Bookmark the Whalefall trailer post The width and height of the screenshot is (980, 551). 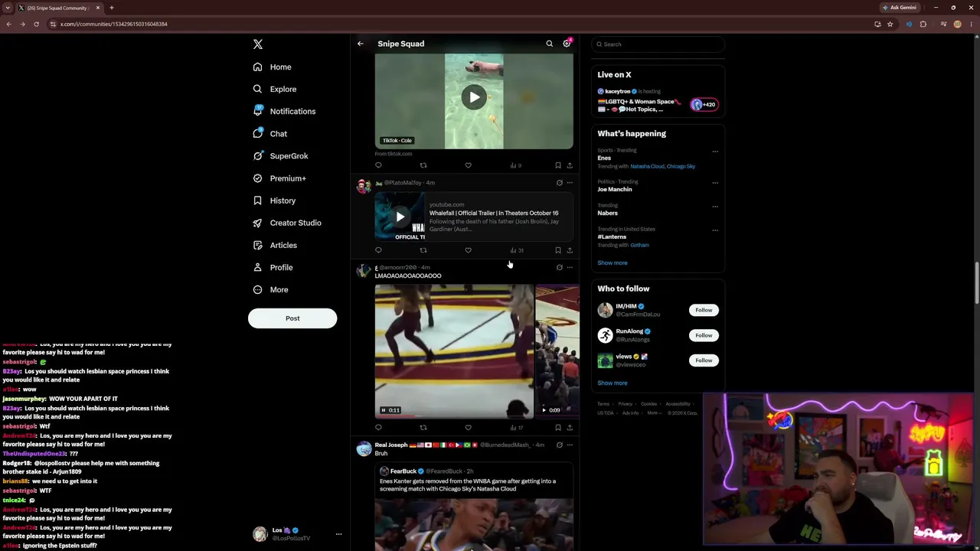tap(557, 250)
